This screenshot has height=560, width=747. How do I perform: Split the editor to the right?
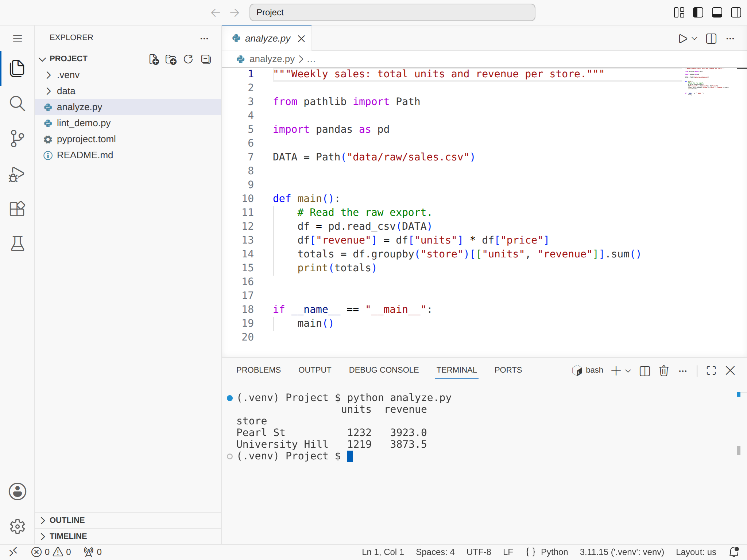711,39
